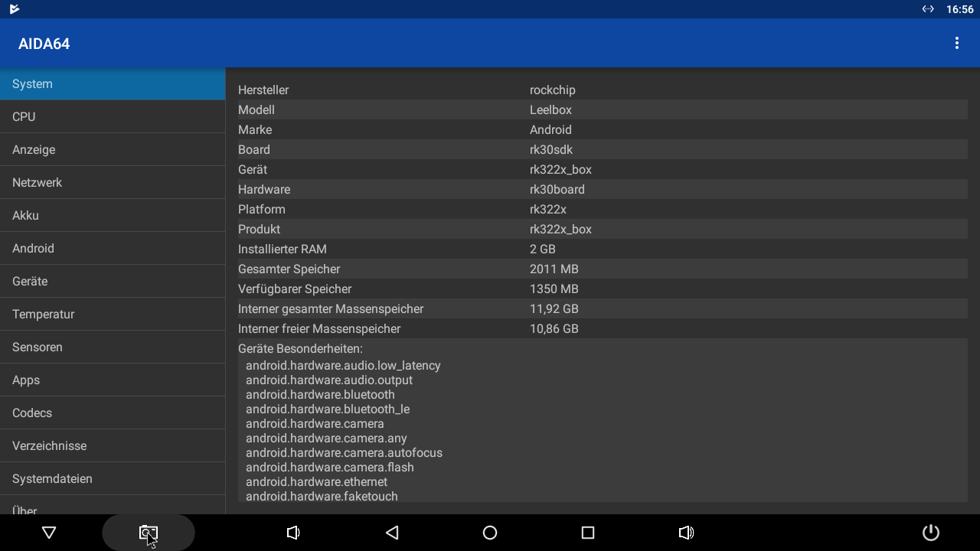This screenshot has width=980, height=551.
Task: Select android.hardware.audio.low_latency entry
Action: pyautogui.click(x=343, y=366)
